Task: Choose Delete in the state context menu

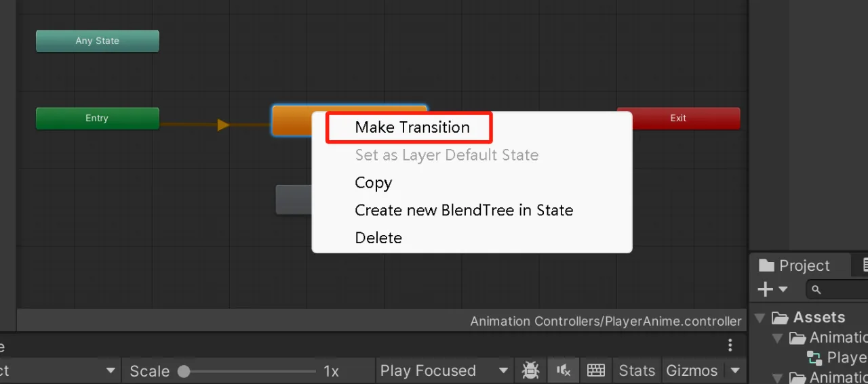Action: pos(378,238)
